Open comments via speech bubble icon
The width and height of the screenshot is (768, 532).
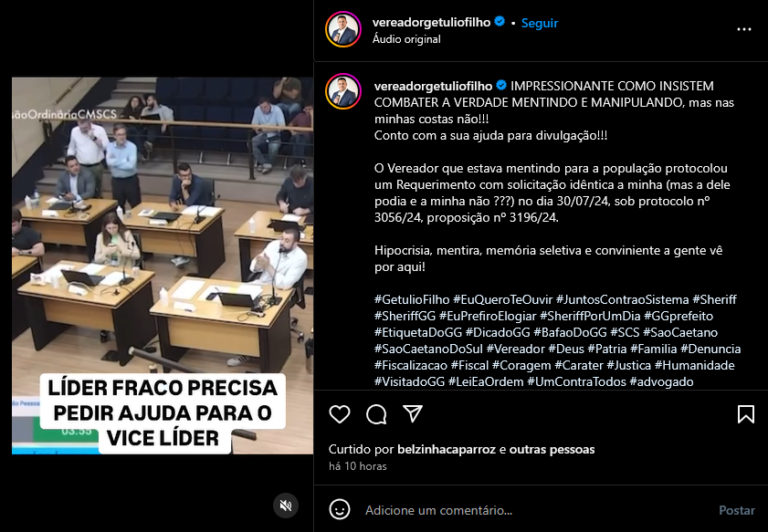[376, 414]
